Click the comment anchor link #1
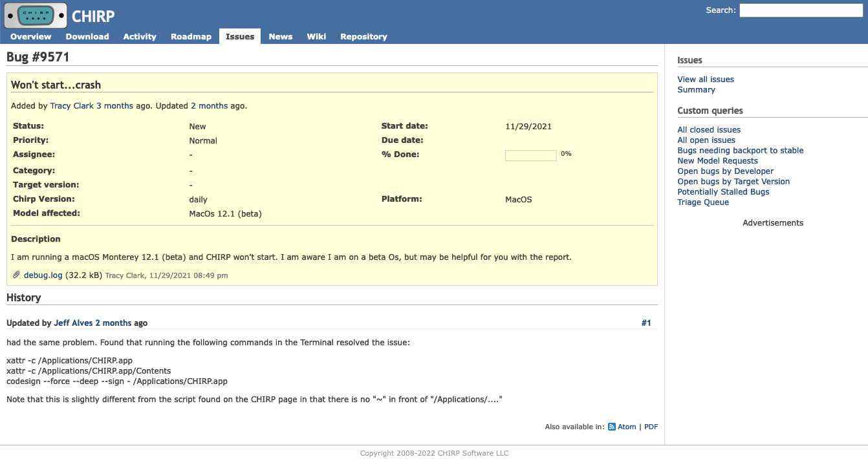The width and height of the screenshot is (868, 459). pos(647,323)
